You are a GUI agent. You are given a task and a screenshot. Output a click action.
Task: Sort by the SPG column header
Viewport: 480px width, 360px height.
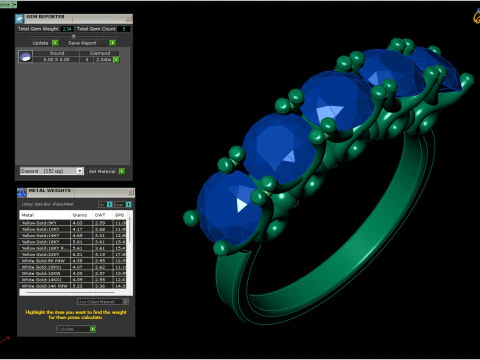tap(120, 215)
